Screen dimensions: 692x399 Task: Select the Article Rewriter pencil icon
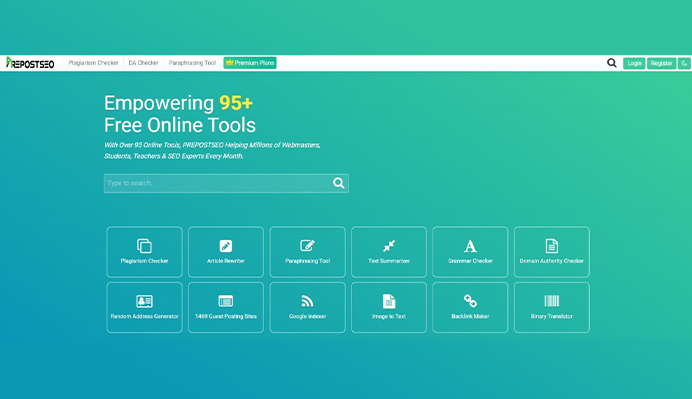(226, 246)
